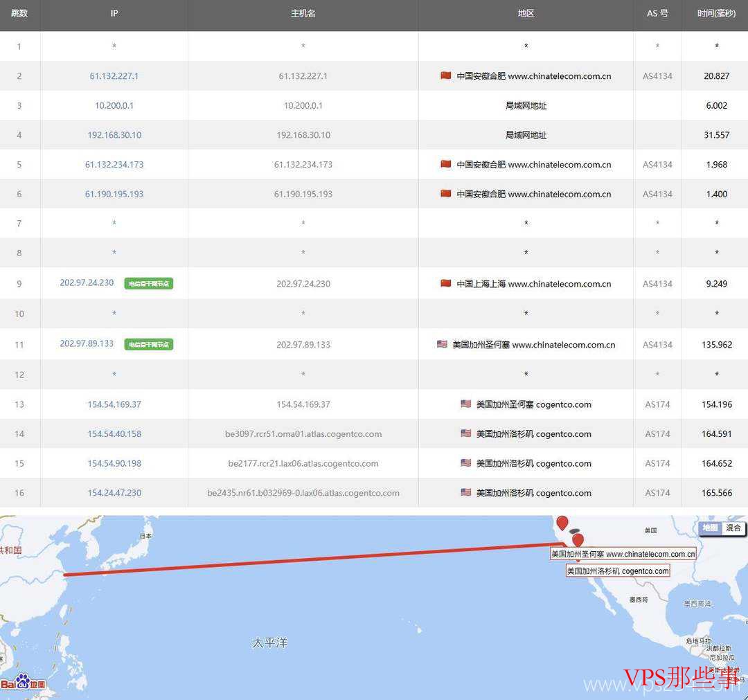The image size is (748, 700).
Task: Click US flag icon in hop 14 row
Action: [465, 433]
